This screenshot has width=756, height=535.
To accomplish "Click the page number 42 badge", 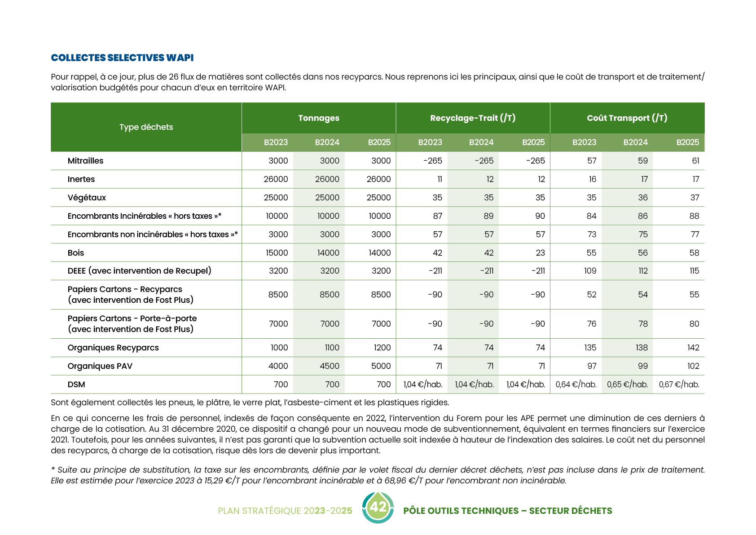I will 378,508.
